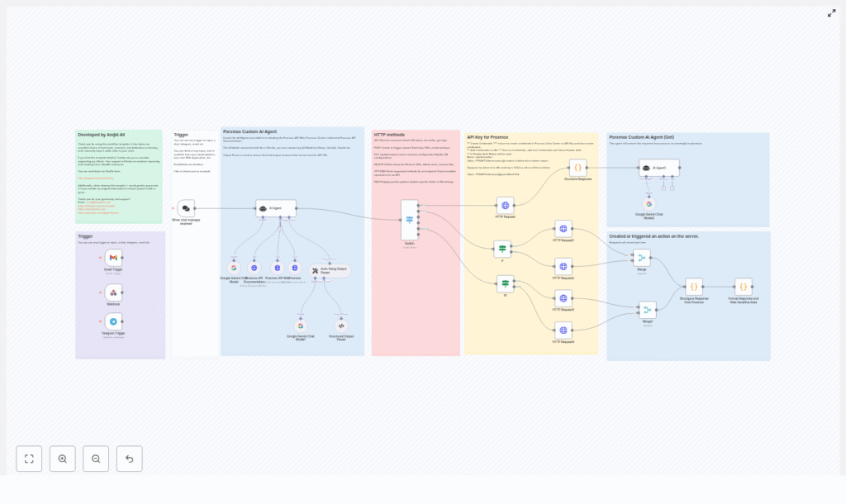Select the Merge1 node
846x504 pixels.
point(647,310)
